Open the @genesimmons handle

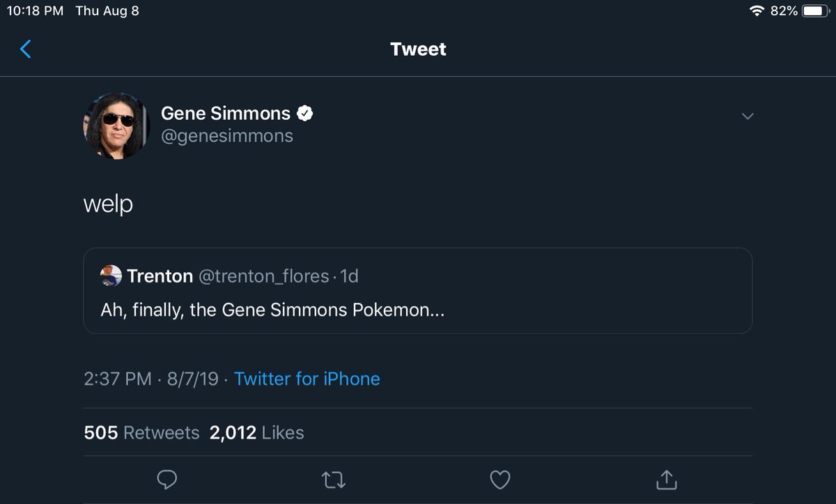click(x=227, y=136)
